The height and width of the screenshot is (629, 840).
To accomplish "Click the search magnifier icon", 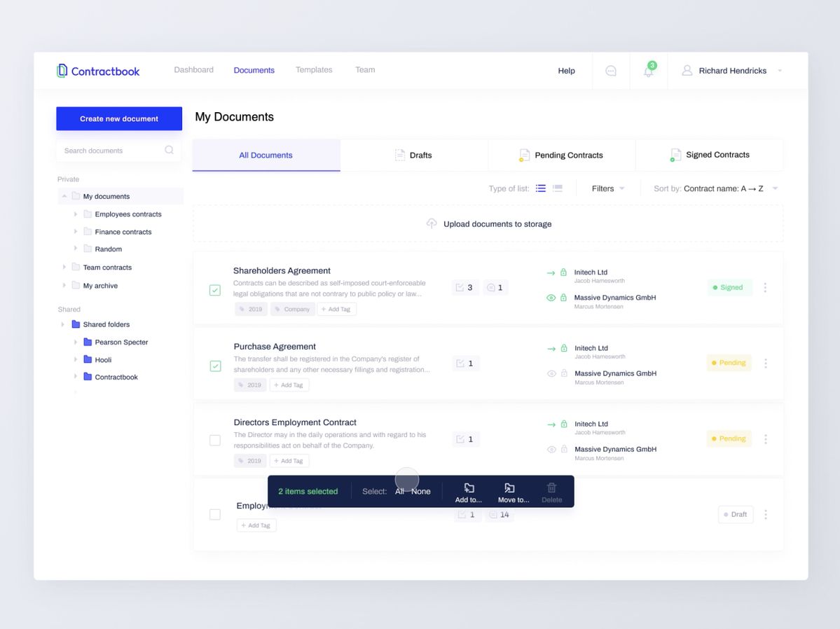I will (x=169, y=150).
